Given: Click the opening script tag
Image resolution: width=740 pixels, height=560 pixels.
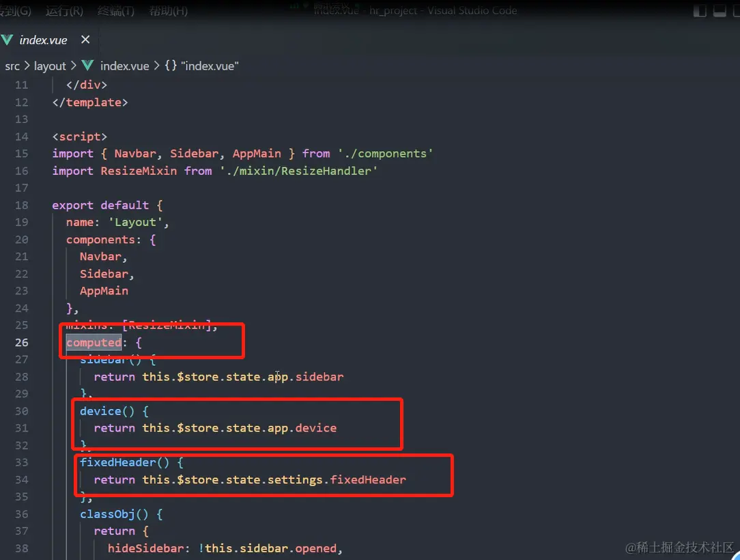Looking at the screenshot, I should pos(80,137).
